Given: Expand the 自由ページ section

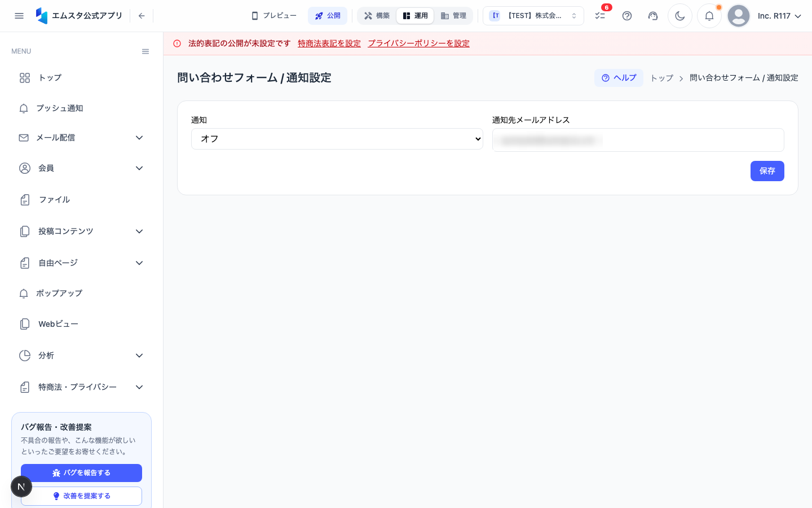Looking at the screenshot, I should click(x=81, y=263).
